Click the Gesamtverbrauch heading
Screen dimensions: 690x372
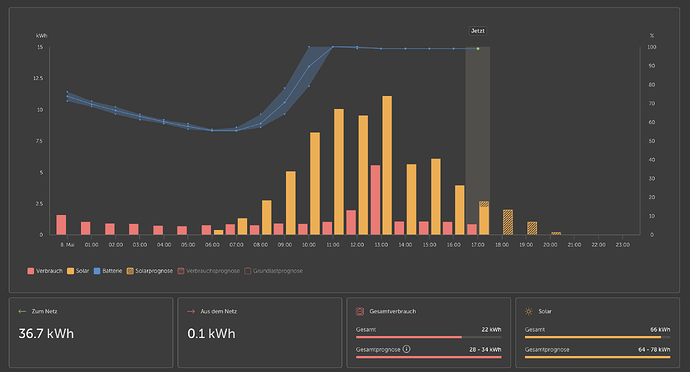[x=393, y=311]
